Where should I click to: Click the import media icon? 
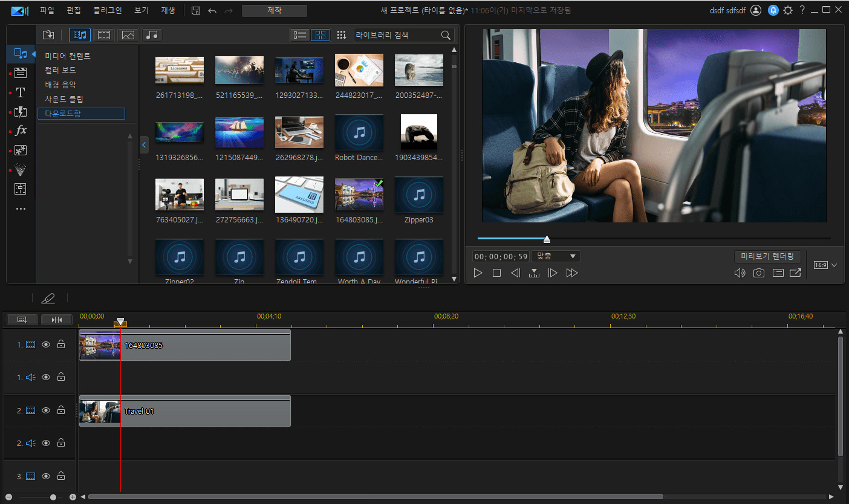(48, 35)
